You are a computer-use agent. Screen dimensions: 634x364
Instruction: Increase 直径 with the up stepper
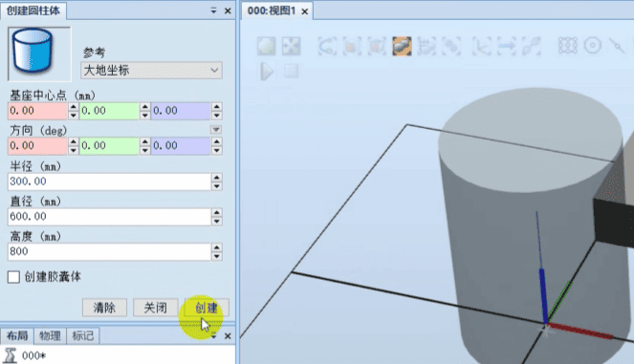(217, 212)
